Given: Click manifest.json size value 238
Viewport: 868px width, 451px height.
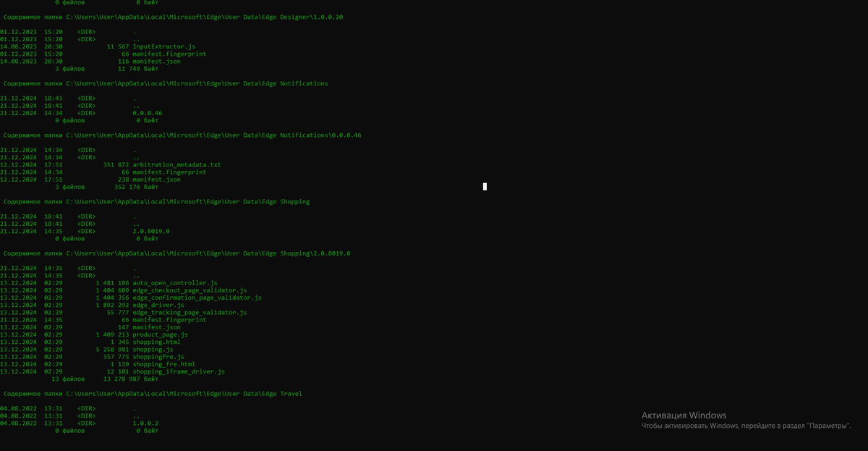Looking at the screenshot, I should pyautogui.click(x=124, y=180).
